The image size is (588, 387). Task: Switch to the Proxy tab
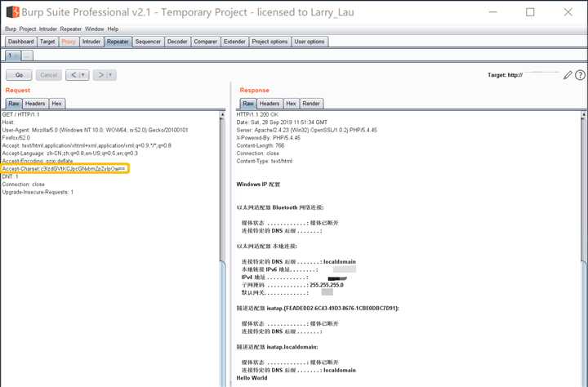click(x=69, y=42)
